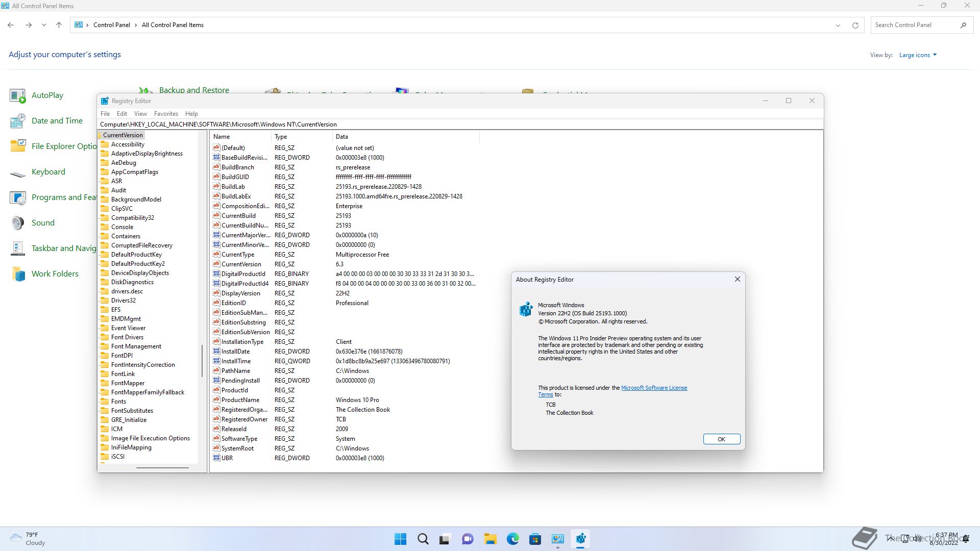The width and height of the screenshot is (980, 551).
Task: Open the Favorites menu in Registry Editor
Action: 166,114
